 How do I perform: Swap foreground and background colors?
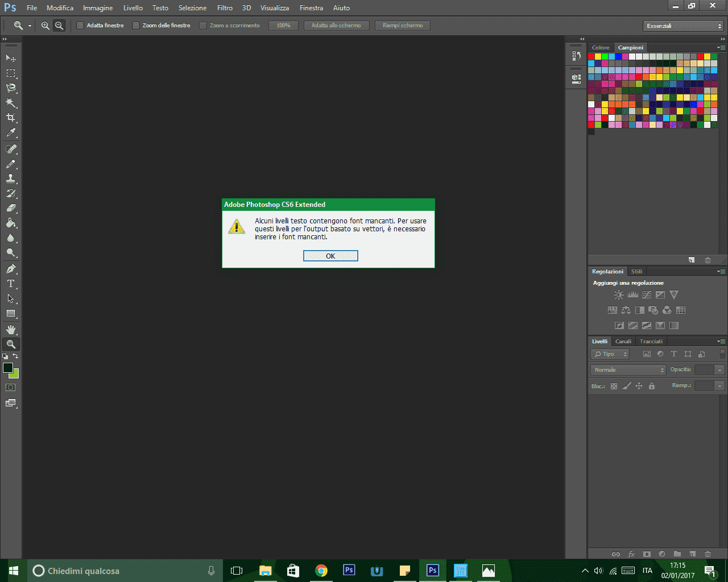coord(15,356)
